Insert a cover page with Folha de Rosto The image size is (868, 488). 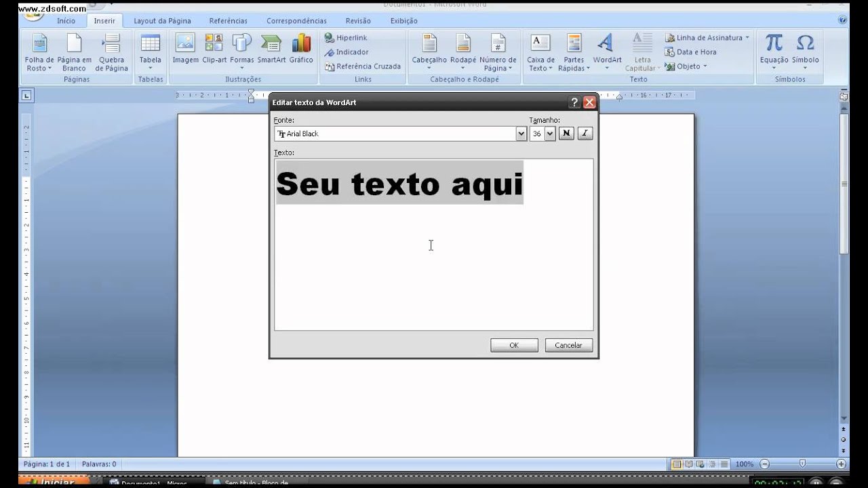[39, 53]
